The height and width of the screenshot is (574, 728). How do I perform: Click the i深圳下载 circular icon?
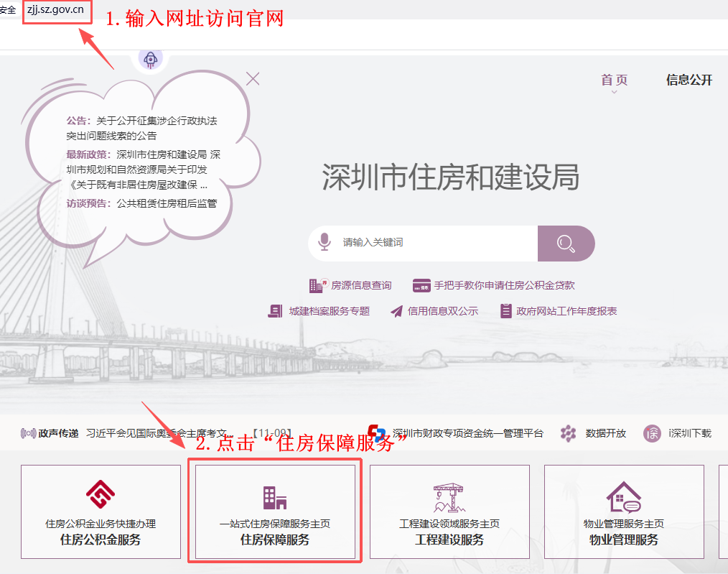pyautogui.click(x=652, y=433)
